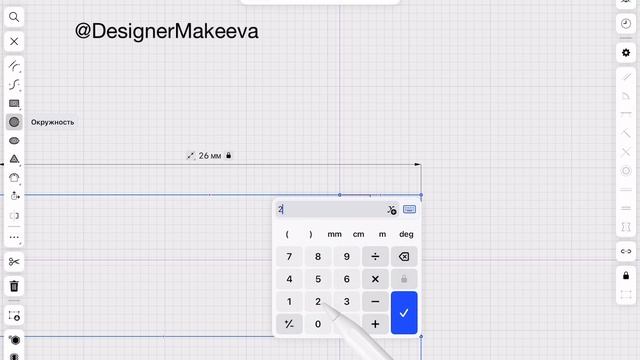
Task: Toggle the lock beside 26 мм dimension
Action: click(229, 155)
